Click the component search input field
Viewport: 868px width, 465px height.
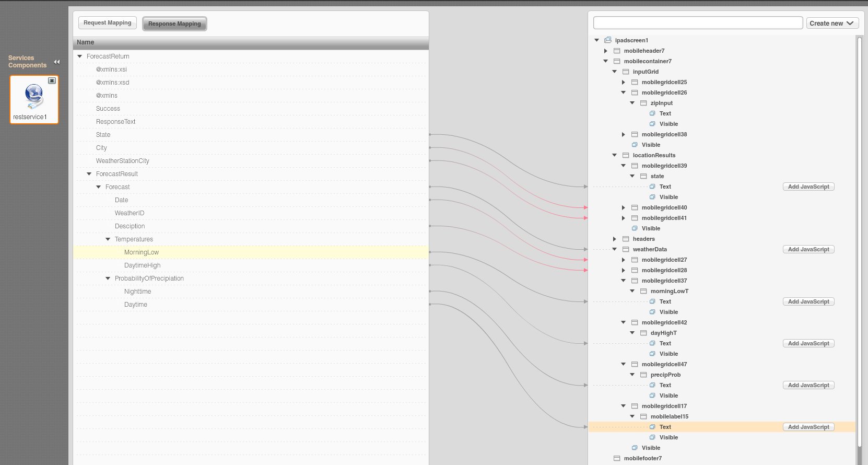[x=698, y=23]
